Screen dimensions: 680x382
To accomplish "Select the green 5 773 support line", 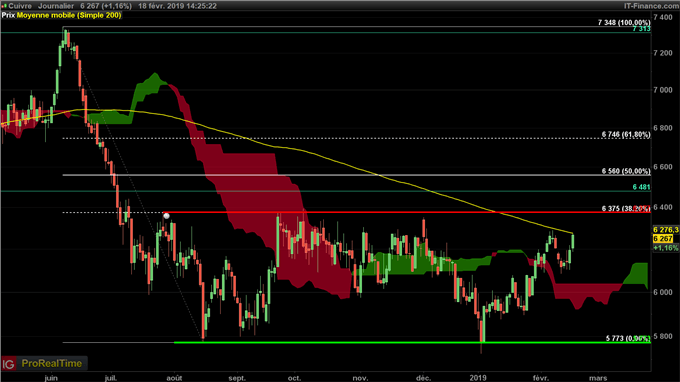I will [412, 343].
